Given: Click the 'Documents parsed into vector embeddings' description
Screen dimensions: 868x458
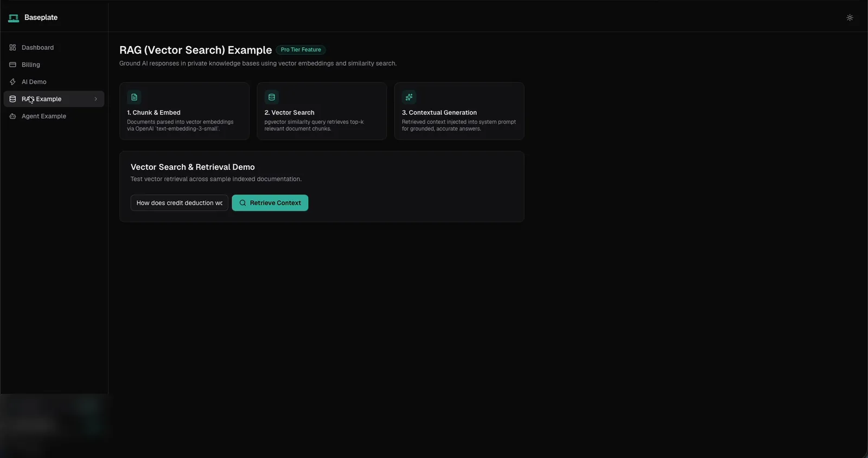Looking at the screenshot, I should point(180,126).
